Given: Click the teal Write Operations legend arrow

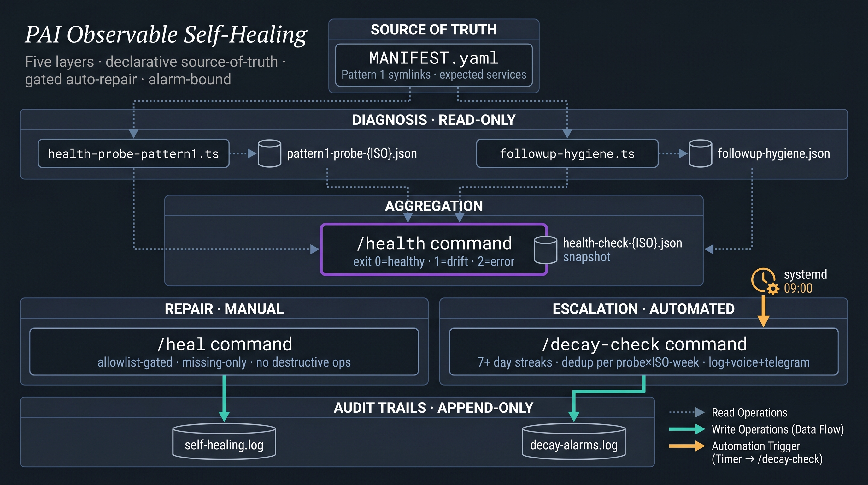Looking at the screenshot, I should pyautogui.click(x=687, y=429).
